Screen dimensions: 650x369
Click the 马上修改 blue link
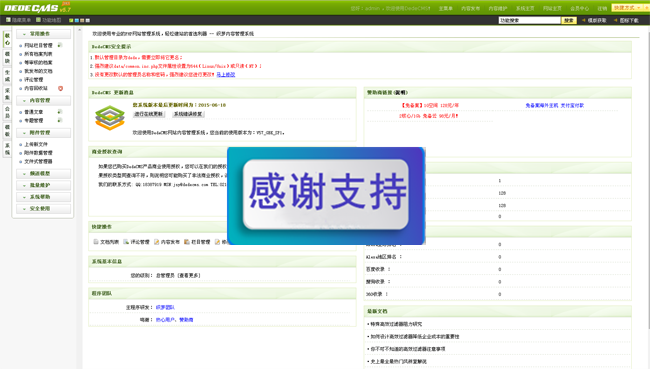[x=226, y=75]
